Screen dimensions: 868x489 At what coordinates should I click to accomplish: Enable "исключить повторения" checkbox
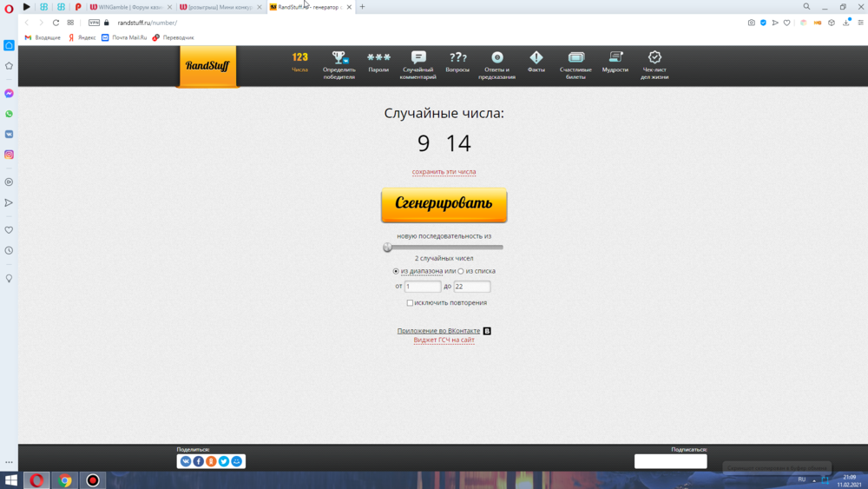pos(410,303)
